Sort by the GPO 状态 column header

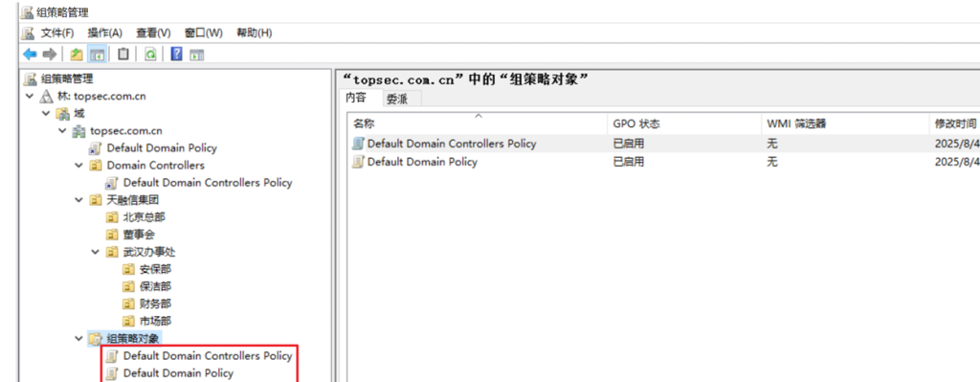(684, 124)
